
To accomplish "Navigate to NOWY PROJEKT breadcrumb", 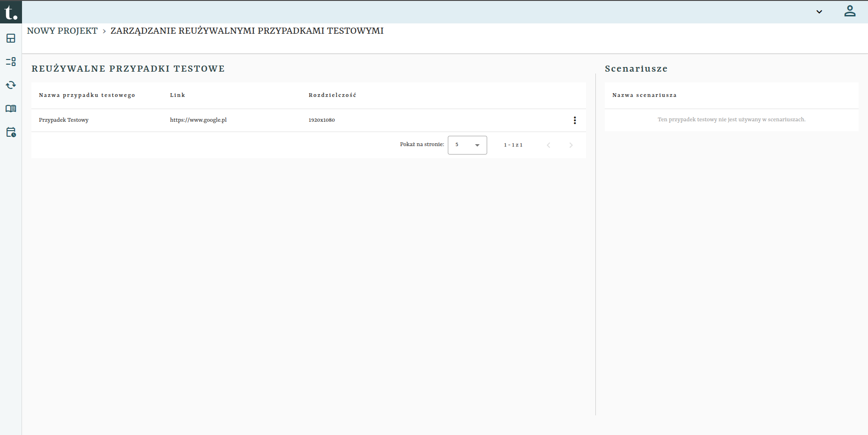I will point(62,31).
